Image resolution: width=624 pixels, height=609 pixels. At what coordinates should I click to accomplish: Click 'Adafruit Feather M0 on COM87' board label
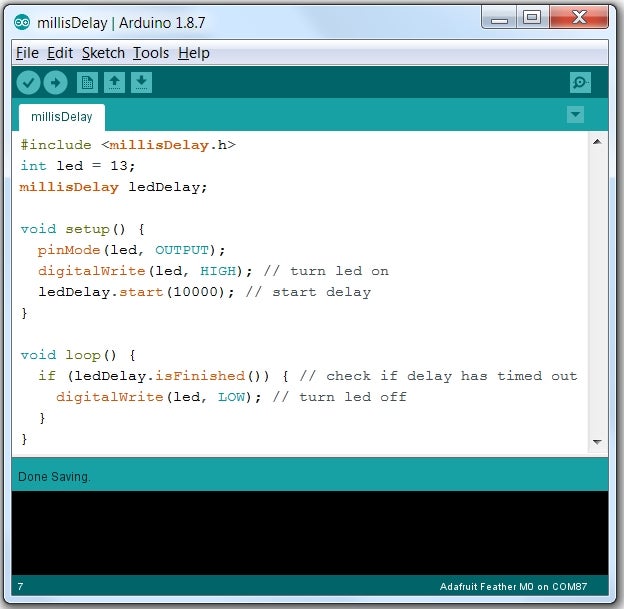pyautogui.click(x=513, y=586)
